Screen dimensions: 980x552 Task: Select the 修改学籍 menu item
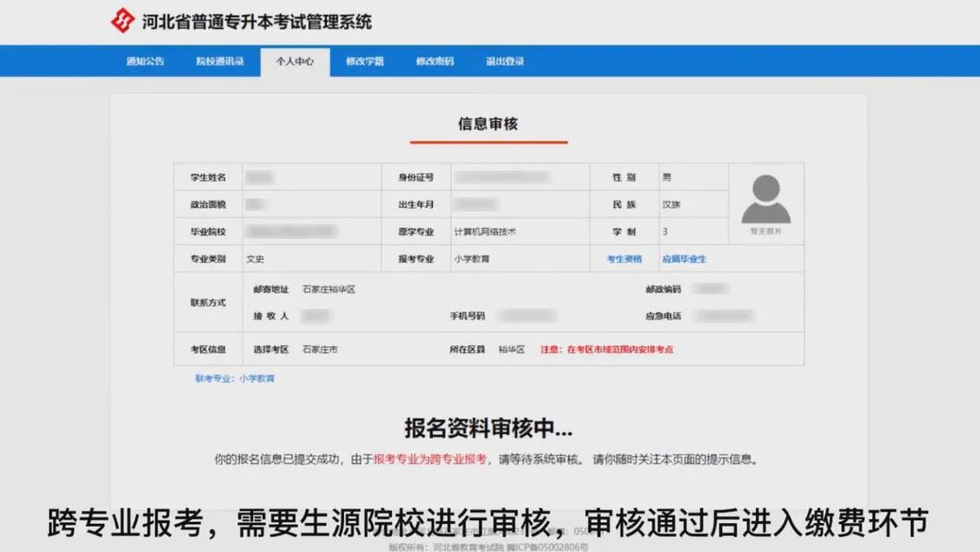pyautogui.click(x=364, y=62)
